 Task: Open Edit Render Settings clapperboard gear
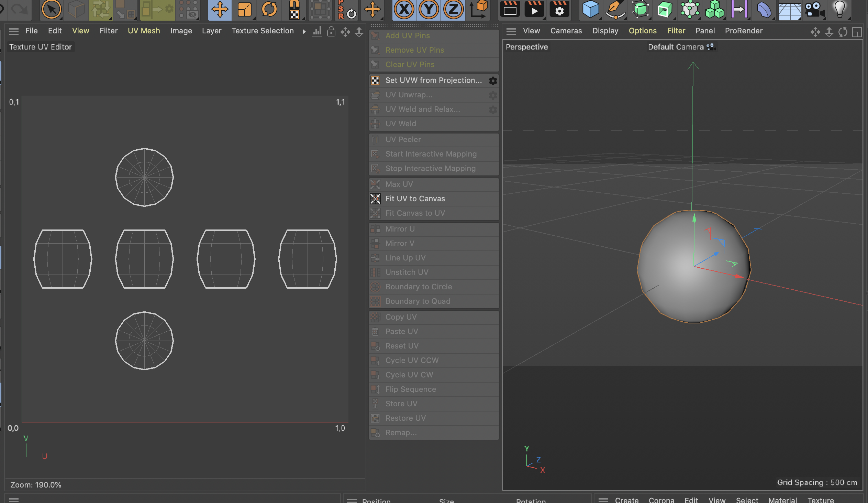559,9
